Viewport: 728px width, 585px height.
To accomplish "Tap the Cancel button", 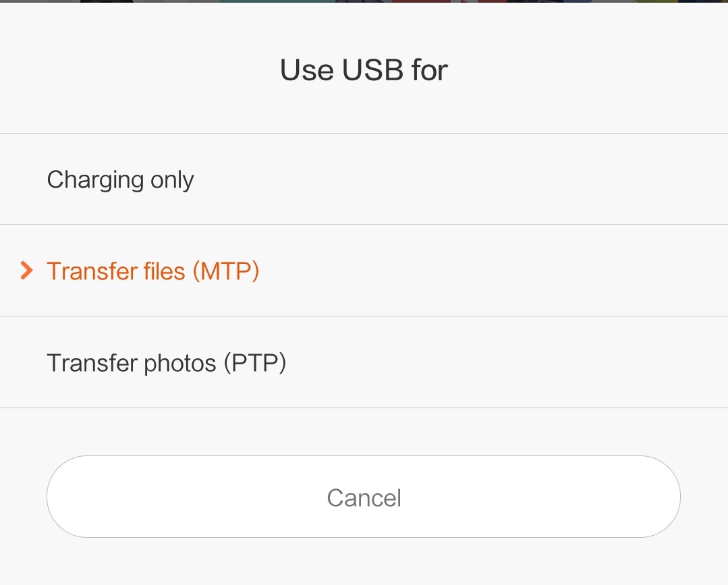I will (x=364, y=497).
